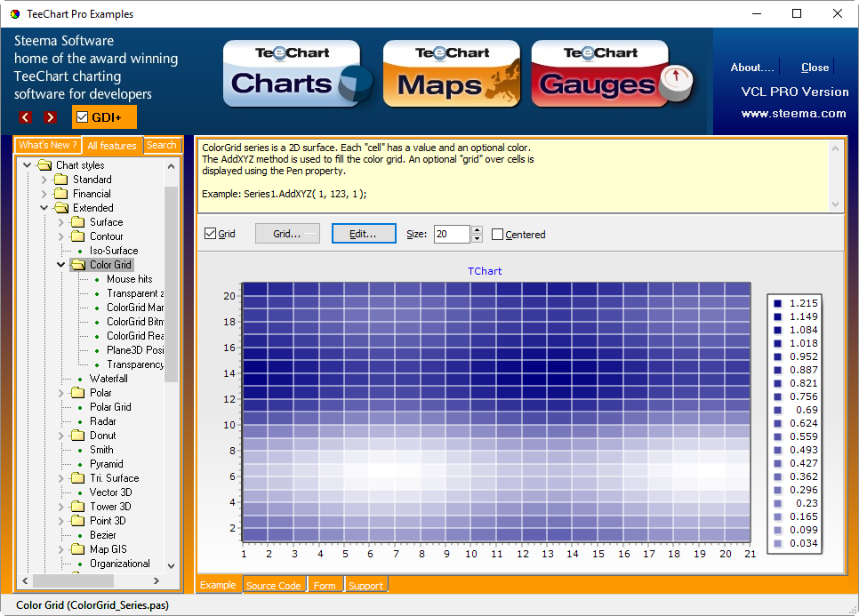
Task: Select the Financial folder icon
Action: pyautogui.click(x=60, y=194)
